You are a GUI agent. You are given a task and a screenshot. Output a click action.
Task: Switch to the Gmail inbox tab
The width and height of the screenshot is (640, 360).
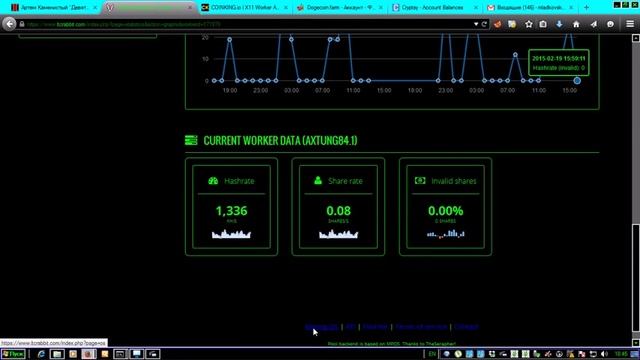529,7
